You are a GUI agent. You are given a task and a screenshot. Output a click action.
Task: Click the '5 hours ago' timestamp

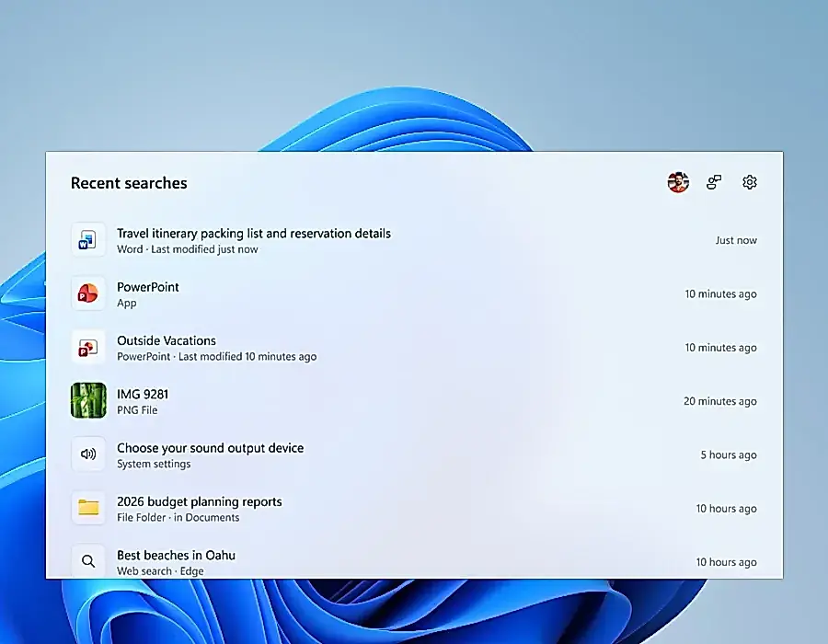click(729, 455)
